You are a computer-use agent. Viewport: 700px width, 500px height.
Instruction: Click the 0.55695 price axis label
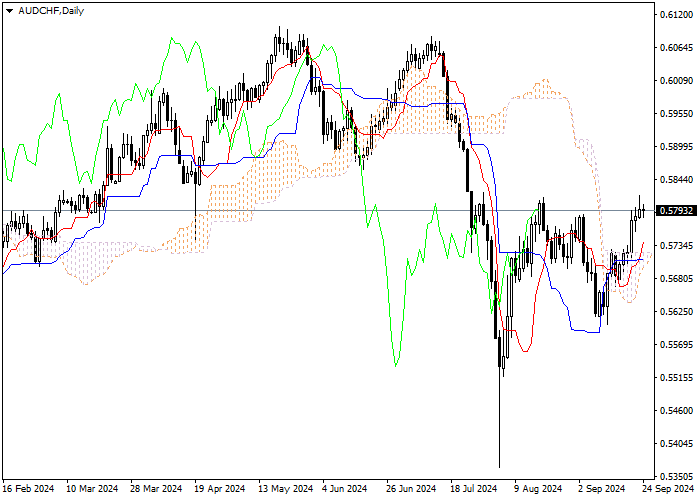click(x=676, y=345)
